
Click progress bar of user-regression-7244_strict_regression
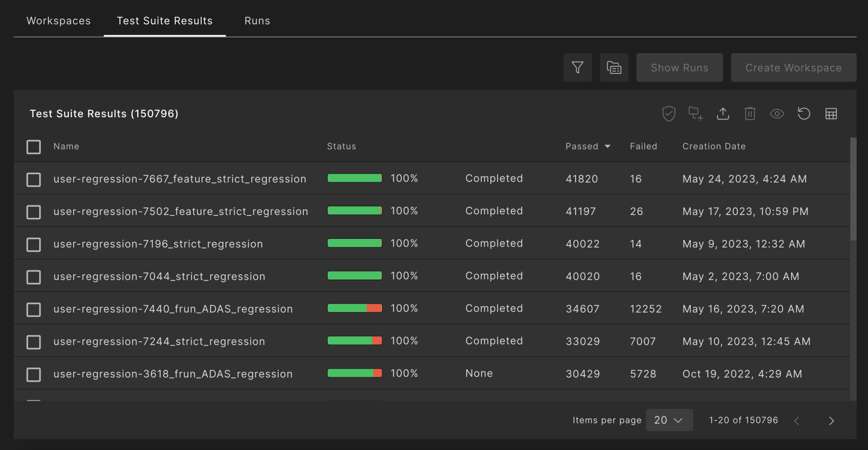355,341
